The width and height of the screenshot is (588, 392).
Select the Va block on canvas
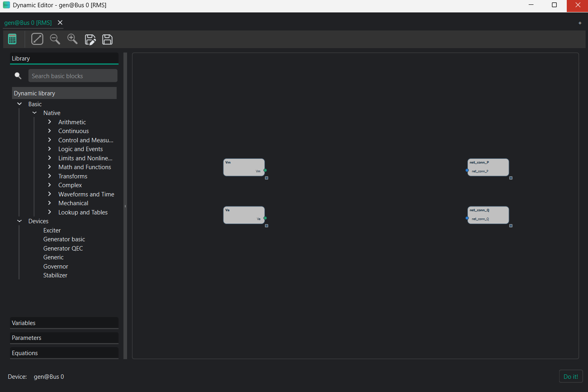pyautogui.click(x=244, y=215)
